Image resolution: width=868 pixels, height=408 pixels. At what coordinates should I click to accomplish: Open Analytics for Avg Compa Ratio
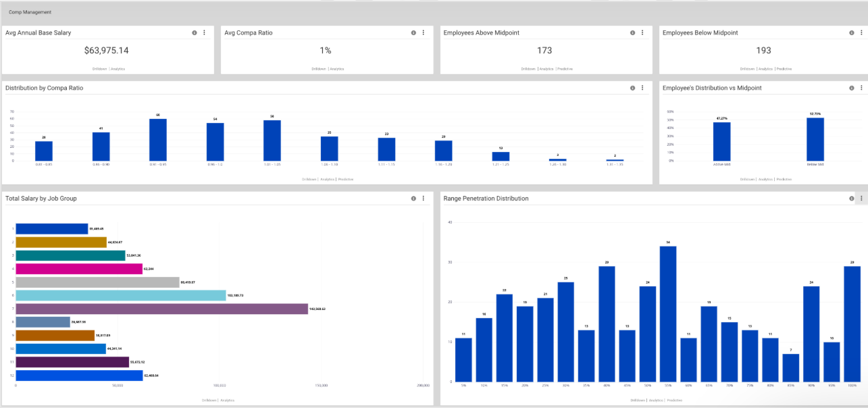(x=336, y=68)
